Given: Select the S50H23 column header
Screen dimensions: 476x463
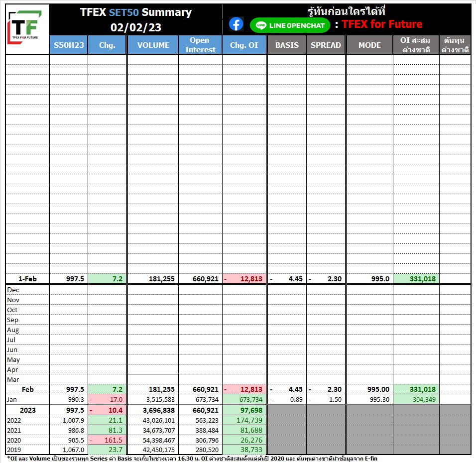Looking at the screenshot, I should 69,45.
